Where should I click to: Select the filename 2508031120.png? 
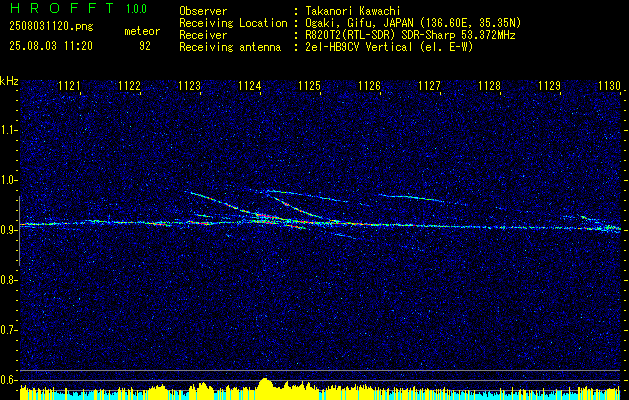click(x=51, y=27)
